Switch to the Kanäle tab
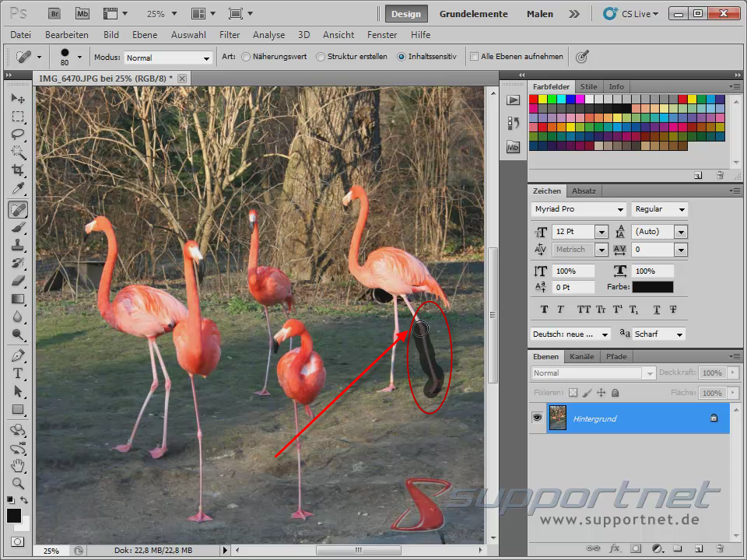This screenshot has width=747, height=560. click(x=581, y=356)
